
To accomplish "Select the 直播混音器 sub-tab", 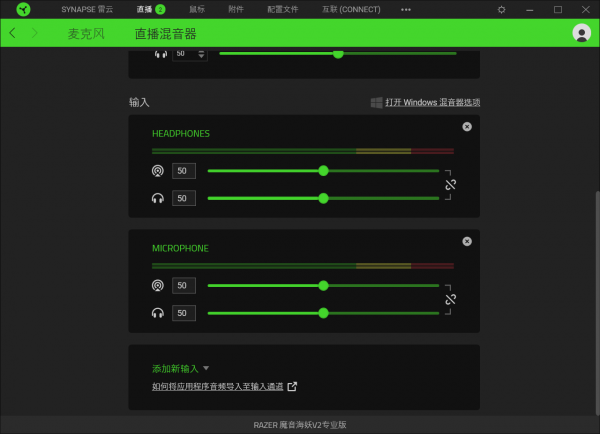I will point(165,34).
